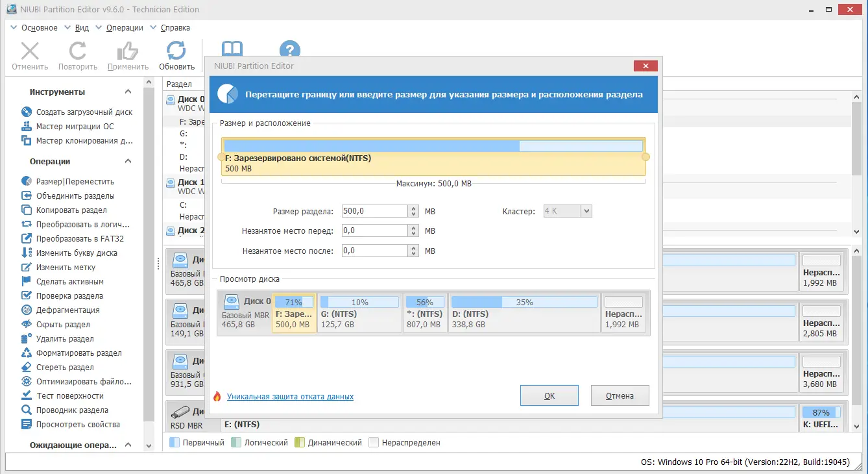Viewport: 868px width, 474px height.
Task: Open the manual book icon in toolbar
Action: pos(232,49)
